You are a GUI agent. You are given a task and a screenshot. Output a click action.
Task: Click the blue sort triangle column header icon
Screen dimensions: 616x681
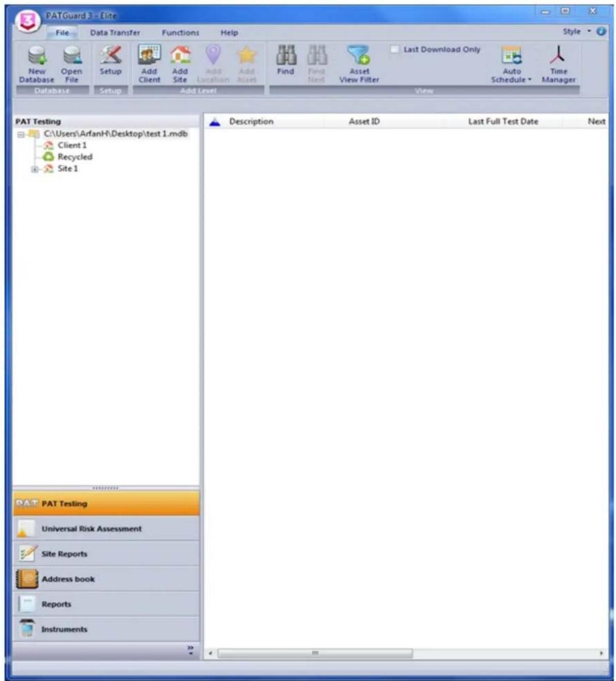215,122
